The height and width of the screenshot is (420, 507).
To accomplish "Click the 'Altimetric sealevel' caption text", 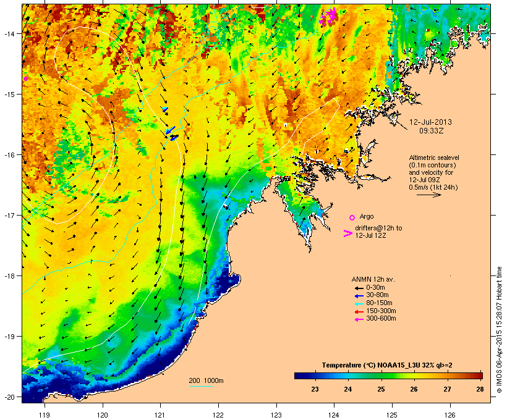I will (434, 157).
